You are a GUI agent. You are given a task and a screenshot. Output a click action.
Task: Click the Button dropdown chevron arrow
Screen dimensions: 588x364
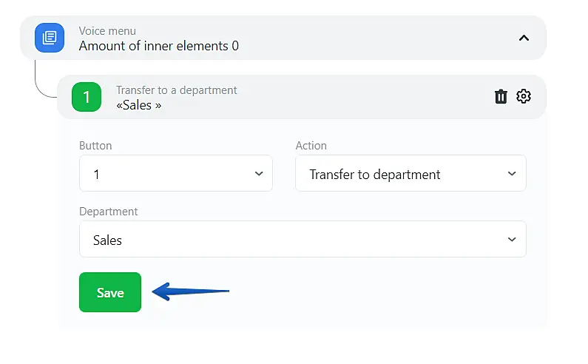click(259, 174)
